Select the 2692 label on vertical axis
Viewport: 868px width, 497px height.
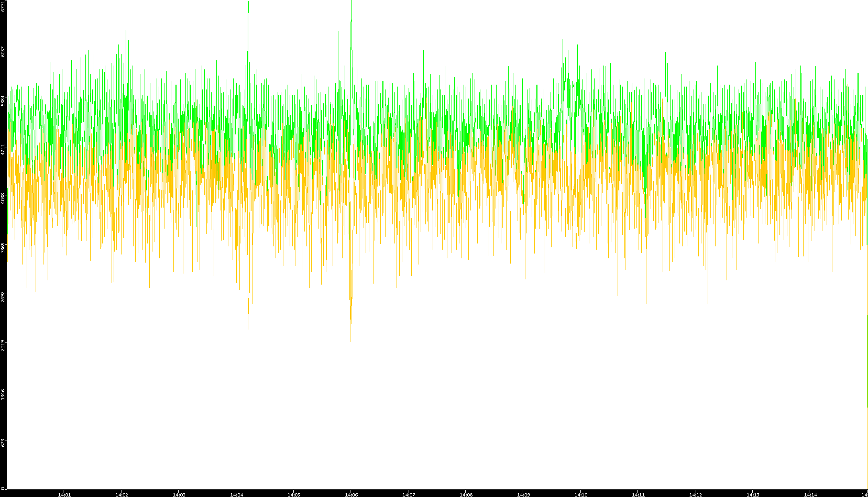point(3,296)
